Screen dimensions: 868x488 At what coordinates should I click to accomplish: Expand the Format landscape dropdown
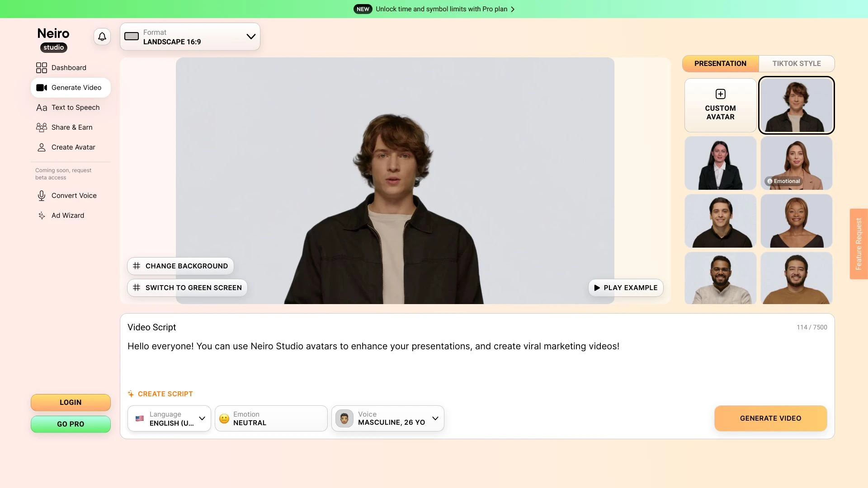click(251, 36)
